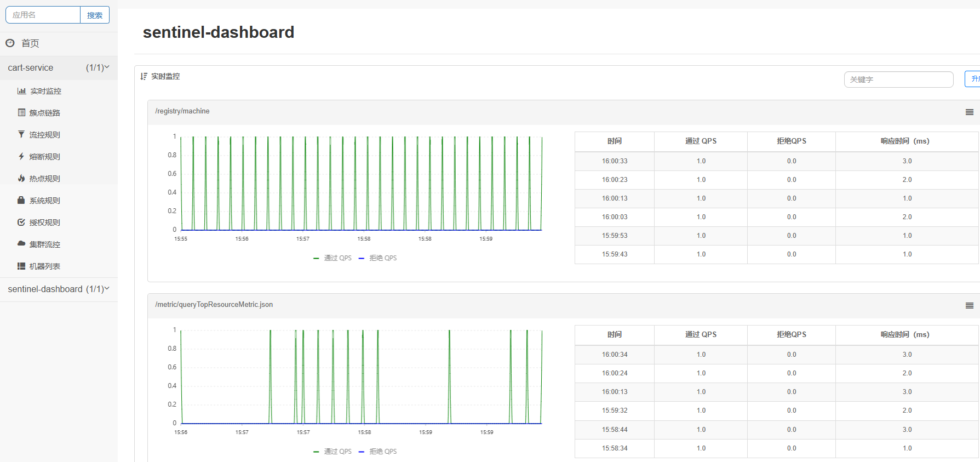Screen dimensions: 980x462
Task: Click 通过 QPS header in /registry/machine table
Action: point(701,141)
